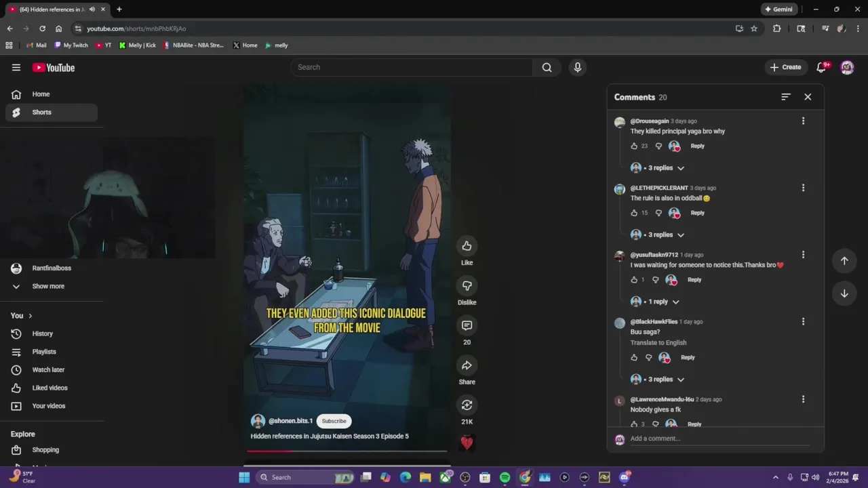This screenshot has height=488, width=868.
Task: Open Rantfinalboss subscription channel
Action: click(x=52, y=268)
